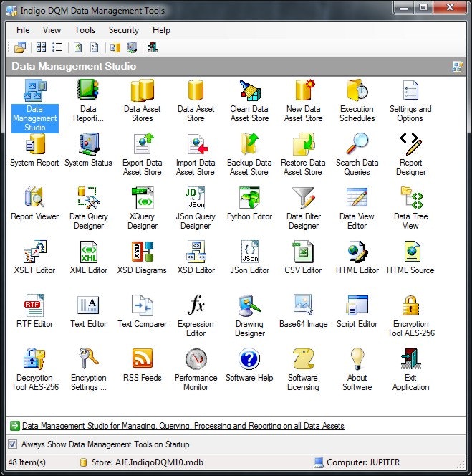Click the icon at right of Data Management Studio header
This screenshot has width=472, height=476.
(458, 67)
